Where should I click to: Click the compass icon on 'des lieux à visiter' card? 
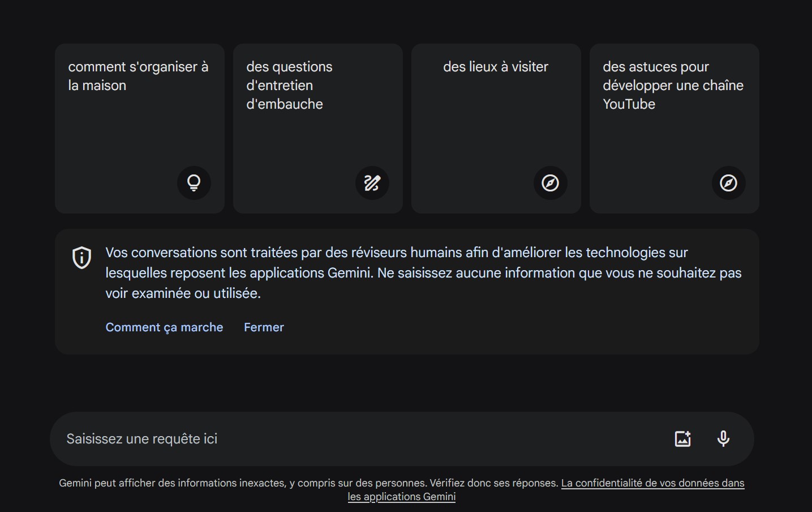(550, 183)
